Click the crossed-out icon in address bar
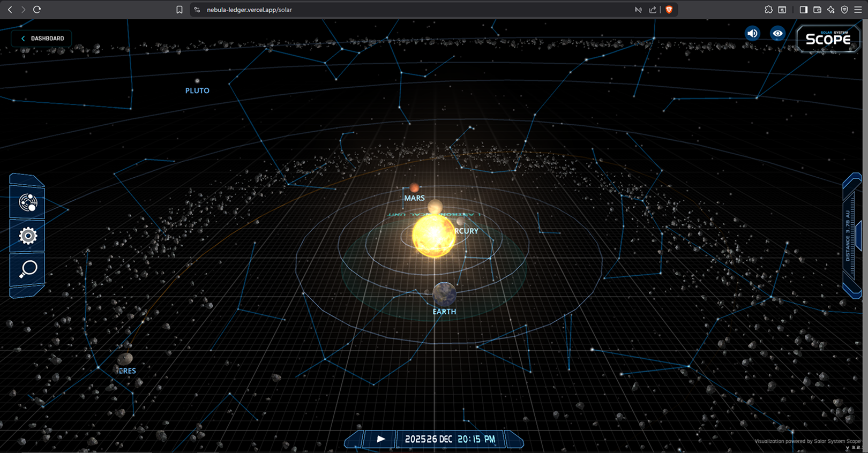This screenshot has width=868, height=453. (x=638, y=10)
